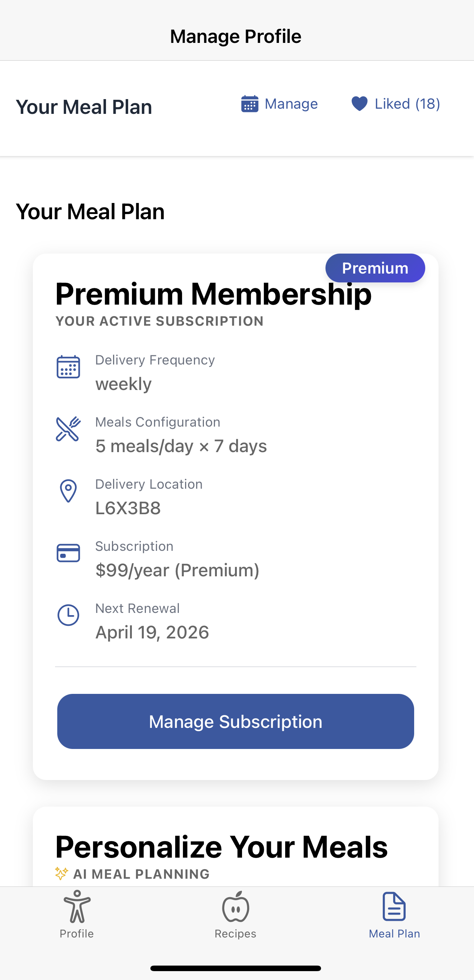View the Liked (18) meals link
This screenshot has height=980, width=474.
pyautogui.click(x=407, y=104)
